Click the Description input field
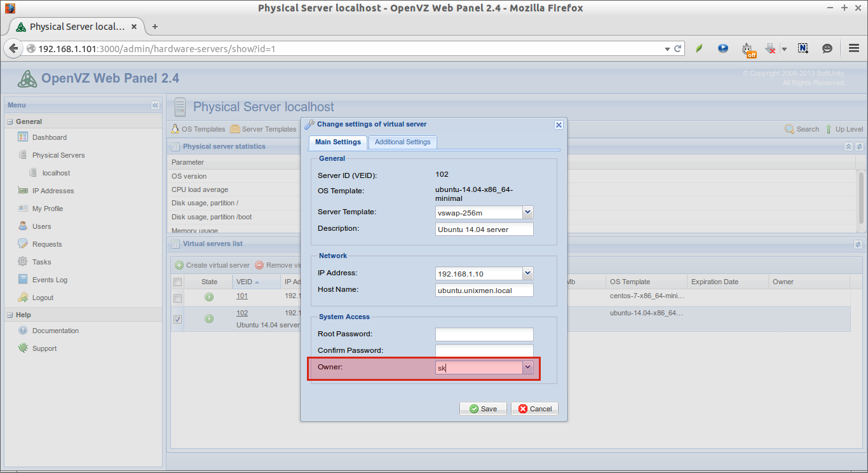868x473 pixels. coord(484,229)
